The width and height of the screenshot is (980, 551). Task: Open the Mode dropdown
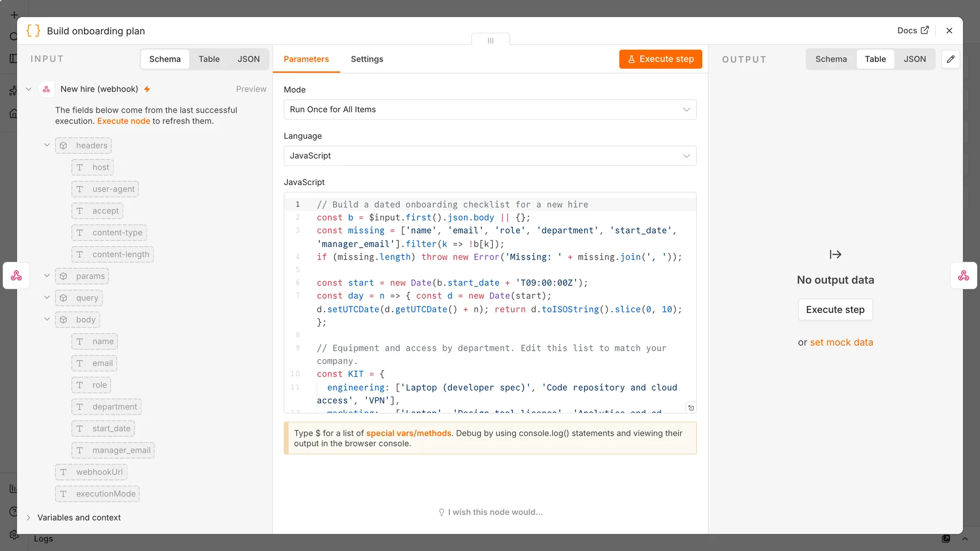(490, 109)
